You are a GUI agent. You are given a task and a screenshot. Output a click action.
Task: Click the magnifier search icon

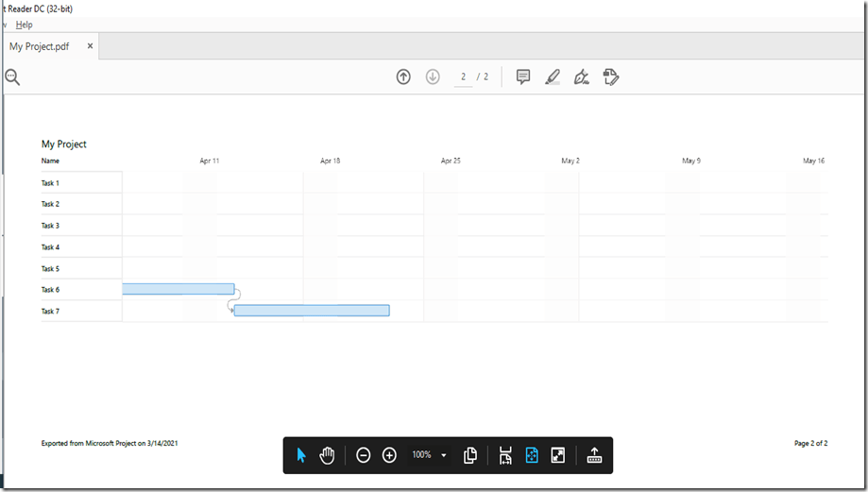12,77
